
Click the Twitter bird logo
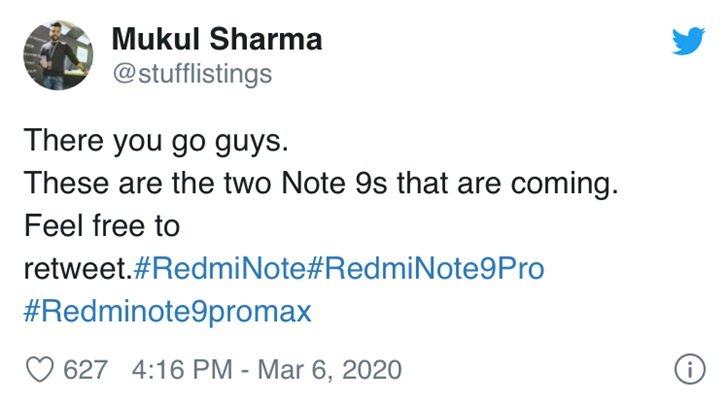coord(687,40)
